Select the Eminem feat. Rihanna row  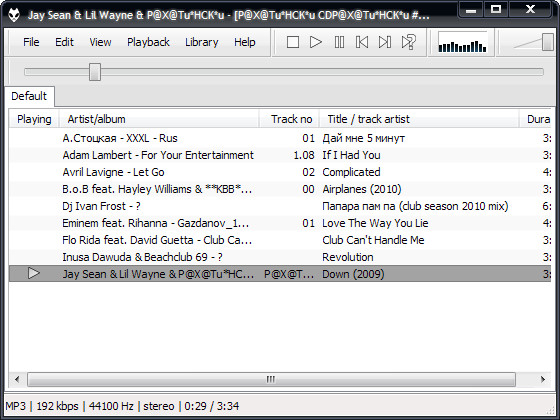click(x=280, y=223)
